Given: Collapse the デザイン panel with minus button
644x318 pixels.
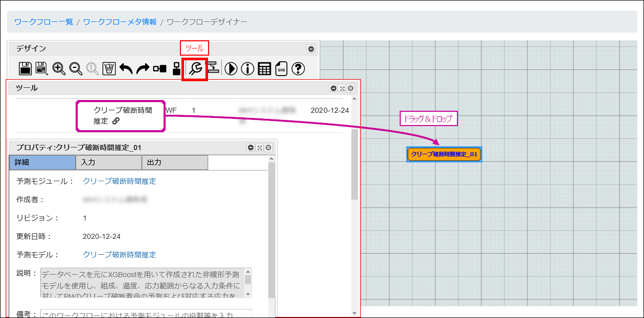Looking at the screenshot, I should coord(310,49).
